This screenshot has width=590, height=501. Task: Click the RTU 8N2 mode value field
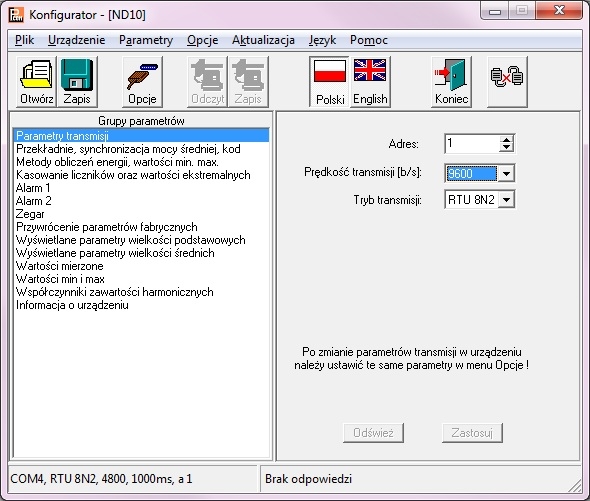pos(471,199)
